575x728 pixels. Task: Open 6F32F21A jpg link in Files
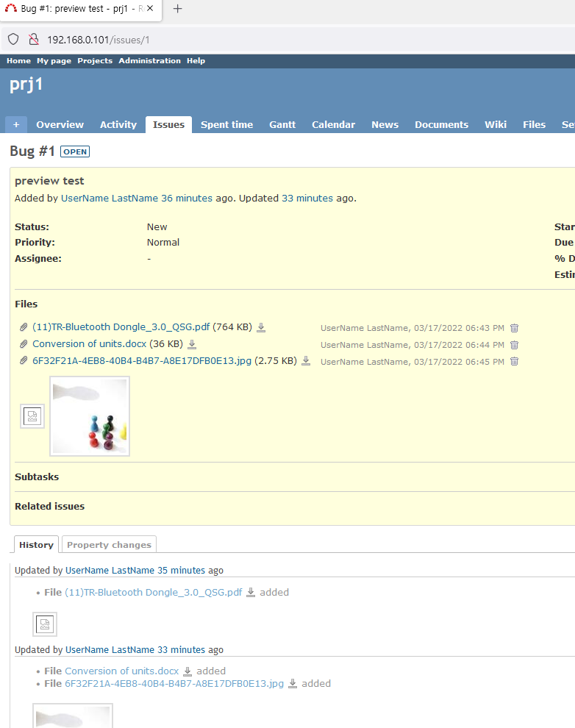(x=142, y=361)
